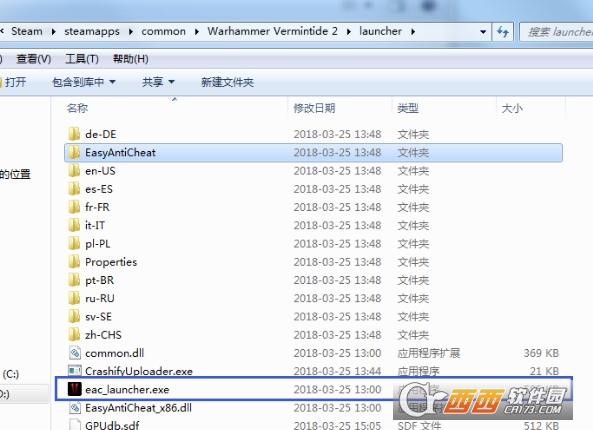Click the GPUdb.sdf file icon

(x=75, y=425)
